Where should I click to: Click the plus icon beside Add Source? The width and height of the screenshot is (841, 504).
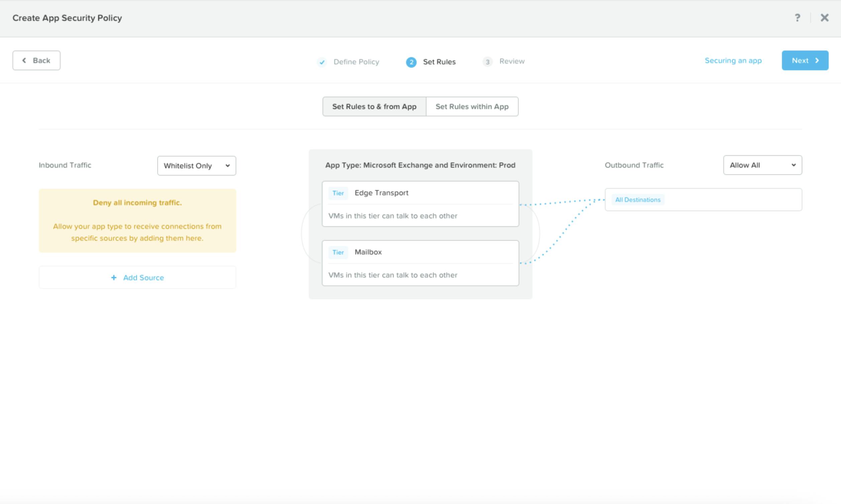tap(114, 277)
